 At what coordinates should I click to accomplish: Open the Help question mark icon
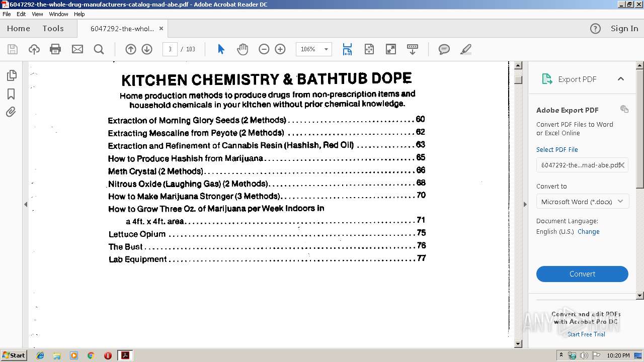[x=595, y=29]
